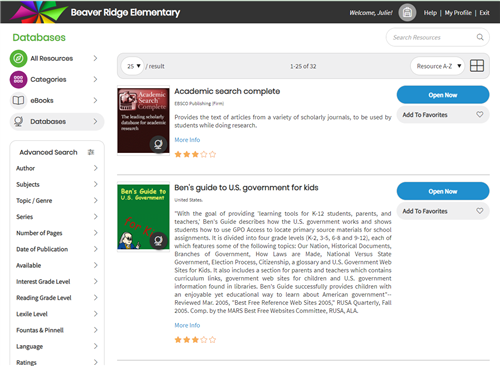Click the Beaver Ridge Elementary pinwheel logo

pos(38,12)
